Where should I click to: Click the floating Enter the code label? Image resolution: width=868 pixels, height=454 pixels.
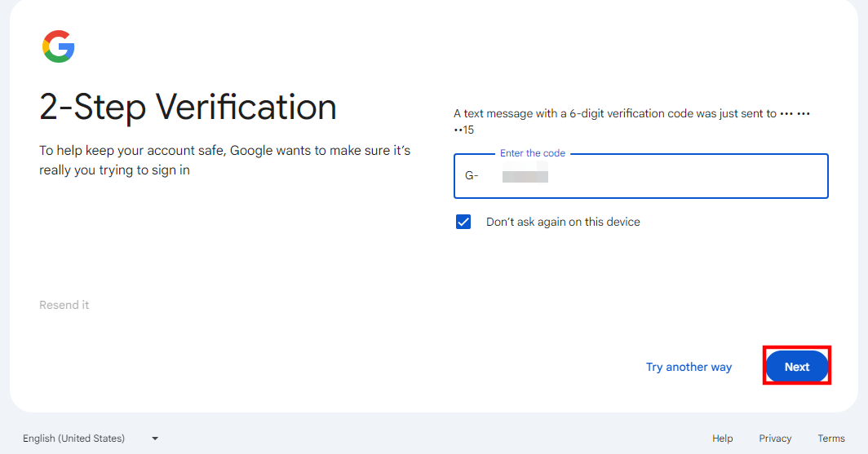tap(532, 153)
